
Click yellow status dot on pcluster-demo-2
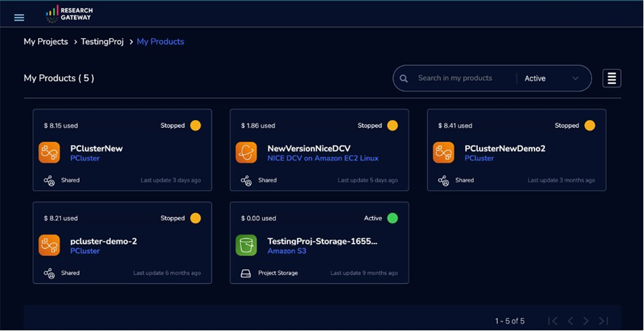click(x=195, y=218)
